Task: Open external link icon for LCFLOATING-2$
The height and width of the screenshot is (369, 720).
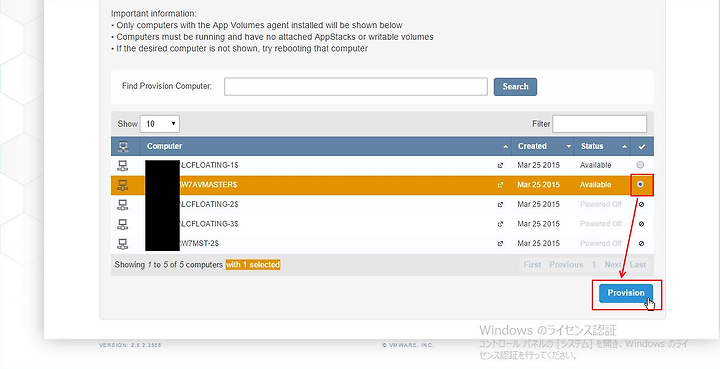Action: click(x=501, y=205)
